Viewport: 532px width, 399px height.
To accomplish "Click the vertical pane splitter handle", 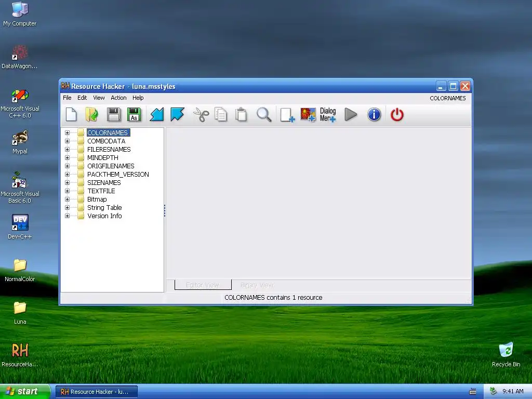I will 165,210.
